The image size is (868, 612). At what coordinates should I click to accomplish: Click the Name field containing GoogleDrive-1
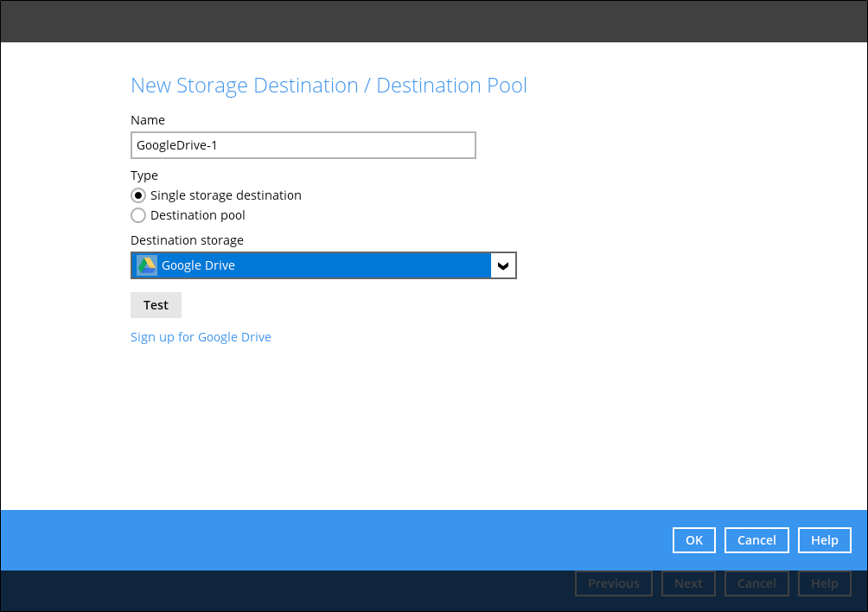(303, 145)
